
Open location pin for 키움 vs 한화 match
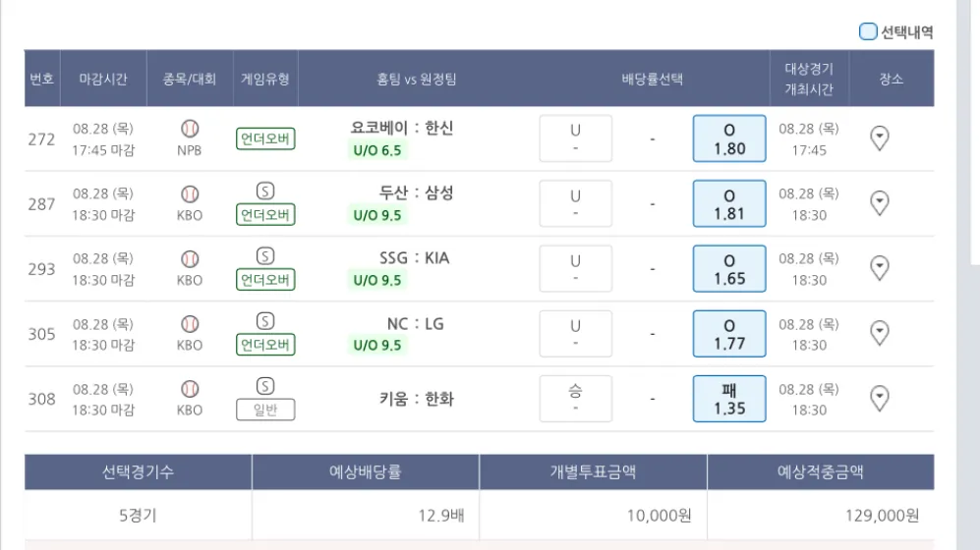pos(880,399)
